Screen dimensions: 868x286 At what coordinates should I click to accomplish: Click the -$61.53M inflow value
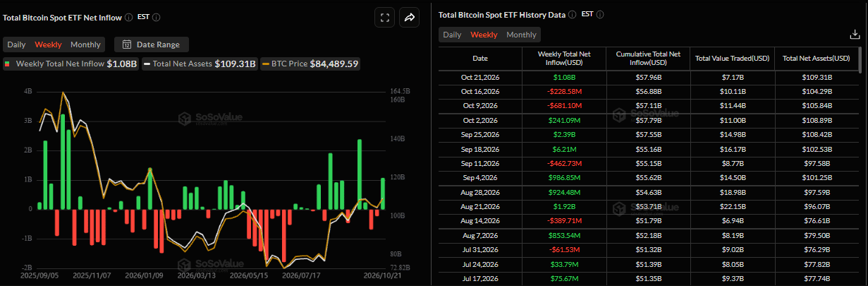563,249
